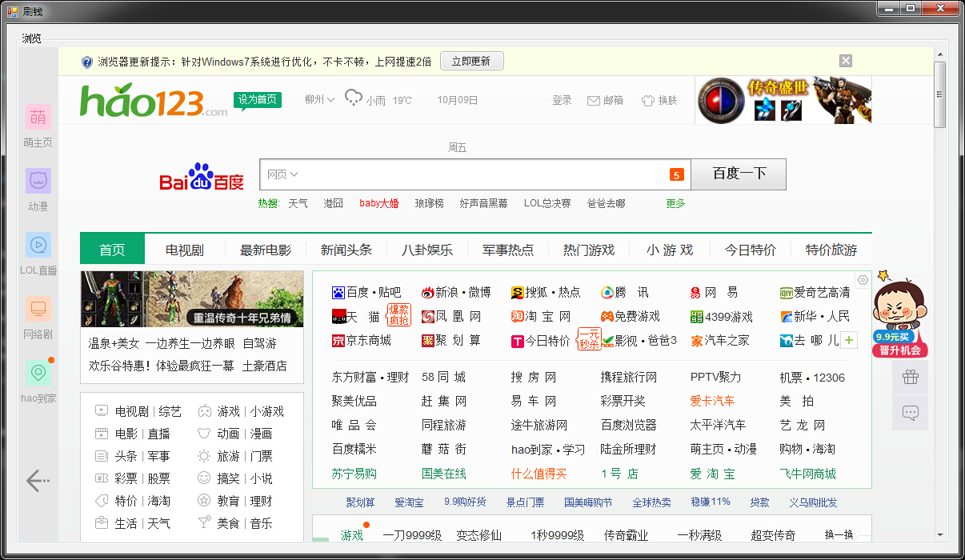Open the LOL直播 play icon
The height and width of the screenshot is (560, 965).
pyautogui.click(x=38, y=245)
